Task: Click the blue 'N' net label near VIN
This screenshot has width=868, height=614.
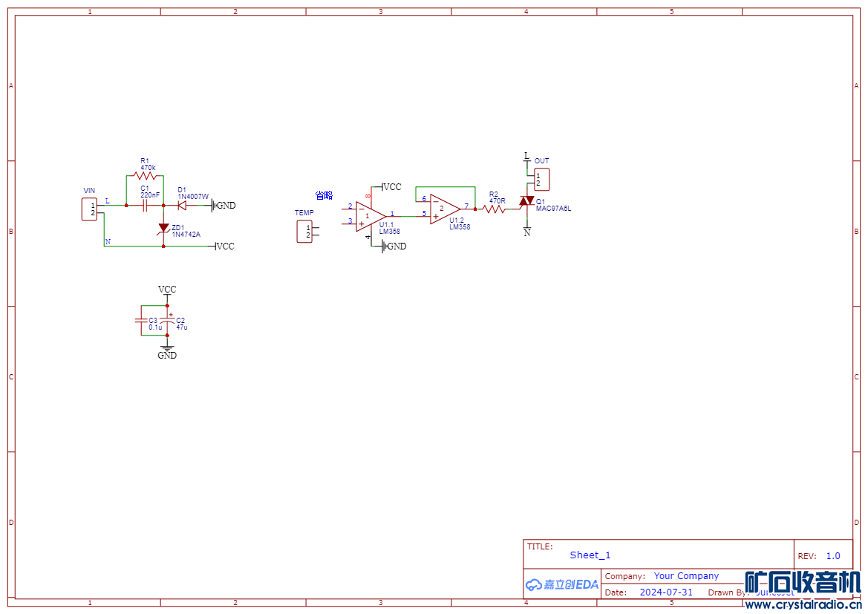Action: click(x=108, y=241)
